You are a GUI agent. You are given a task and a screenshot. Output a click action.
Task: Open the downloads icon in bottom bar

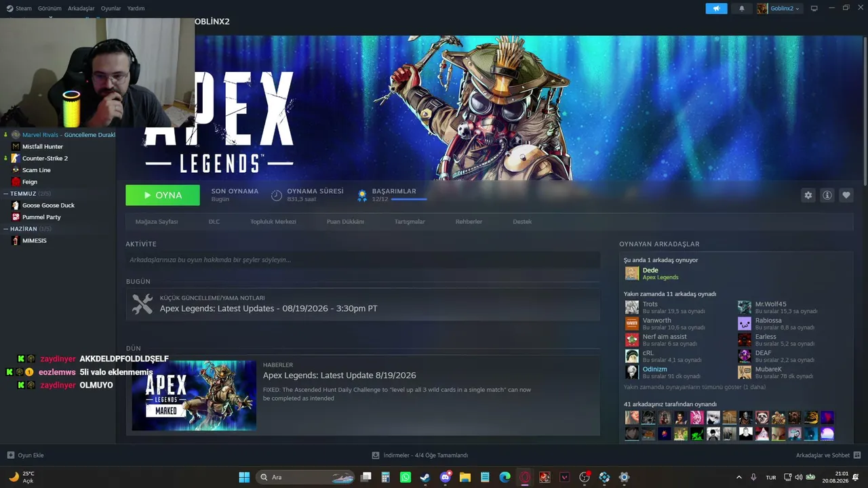point(376,455)
